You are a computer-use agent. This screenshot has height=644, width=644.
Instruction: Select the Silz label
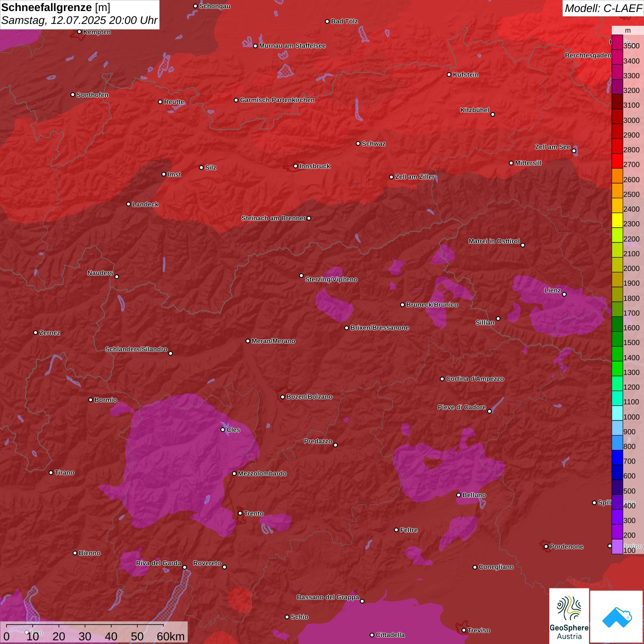[210, 167]
